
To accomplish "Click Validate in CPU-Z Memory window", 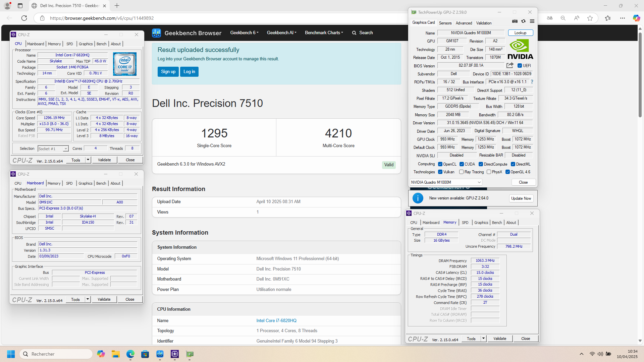I will (x=500, y=339).
